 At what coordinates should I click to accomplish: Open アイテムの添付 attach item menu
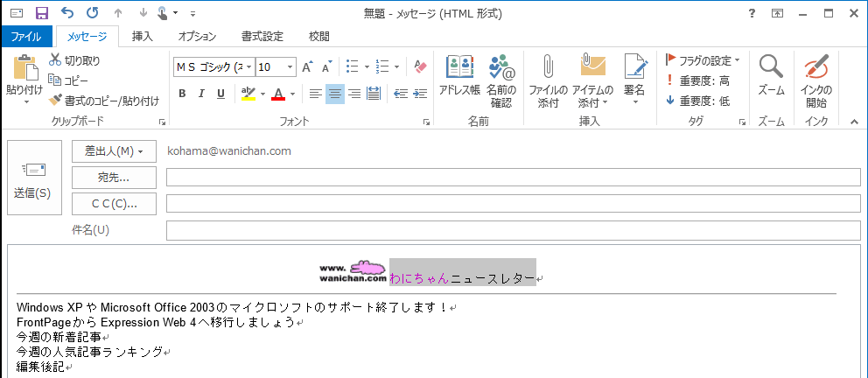point(592,80)
